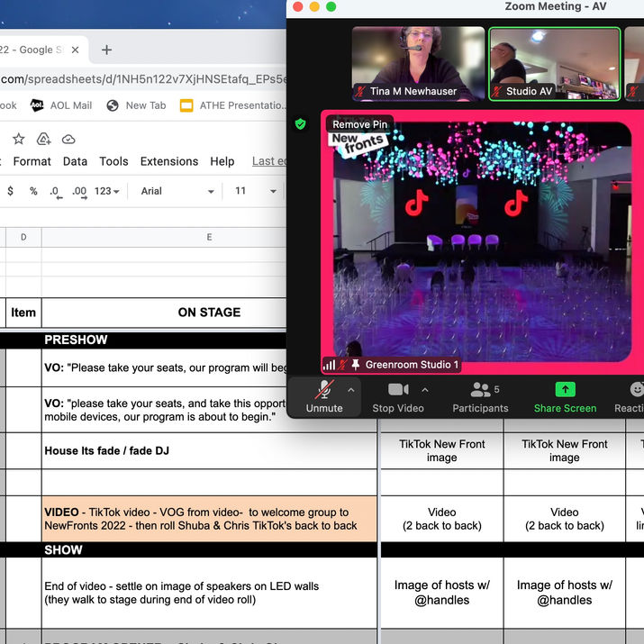
Task: Select first Video (2 back to back) cell
Action: pyautogui.click(x=442, y=519)
